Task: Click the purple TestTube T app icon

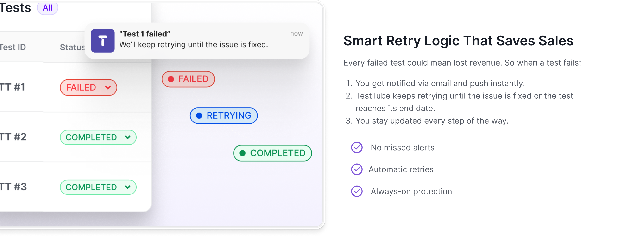Action: click(x=102, y=41)
